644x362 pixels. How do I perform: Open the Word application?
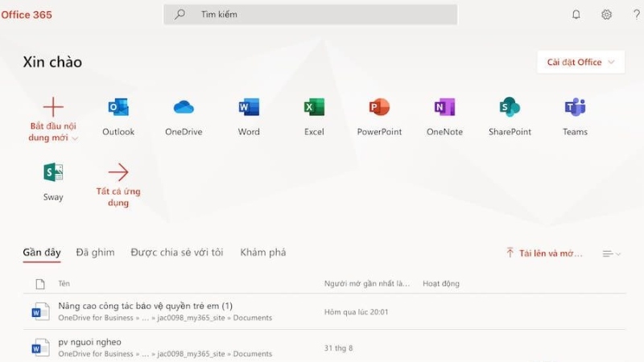(249, 108)
